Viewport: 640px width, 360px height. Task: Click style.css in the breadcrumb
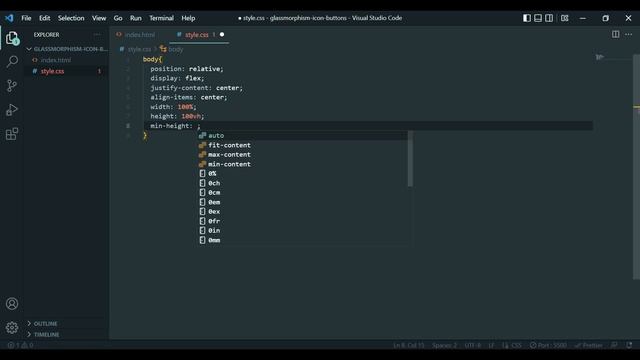point(139,49)
